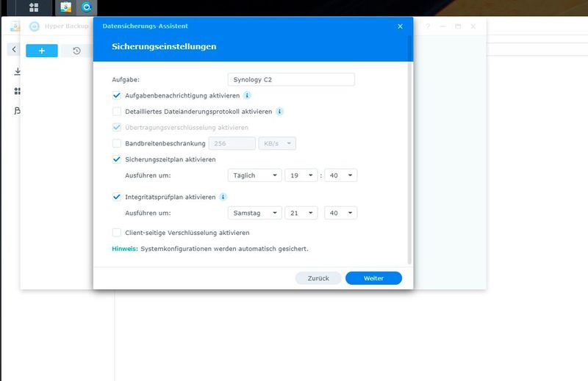Enable Detailliertes Dateiänderungsprotokoll aktivieren
Image resolution: width=588 pixels, height=381 pixels.
(x=117, y=112)
